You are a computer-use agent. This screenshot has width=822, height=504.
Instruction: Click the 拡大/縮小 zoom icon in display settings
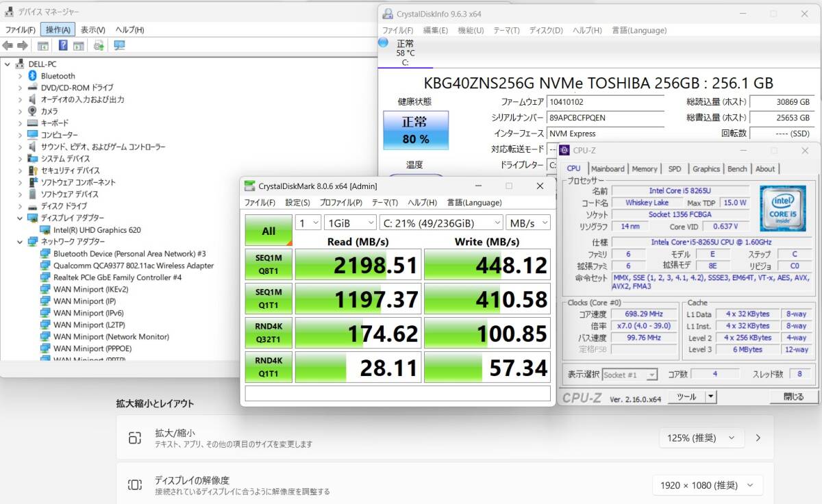[134, 438]
